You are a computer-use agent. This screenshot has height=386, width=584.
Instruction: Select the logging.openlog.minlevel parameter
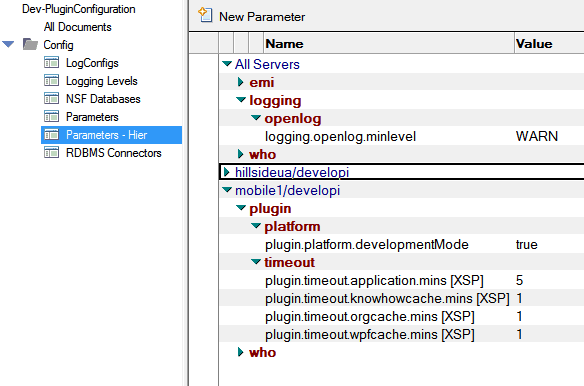(340, 136)
